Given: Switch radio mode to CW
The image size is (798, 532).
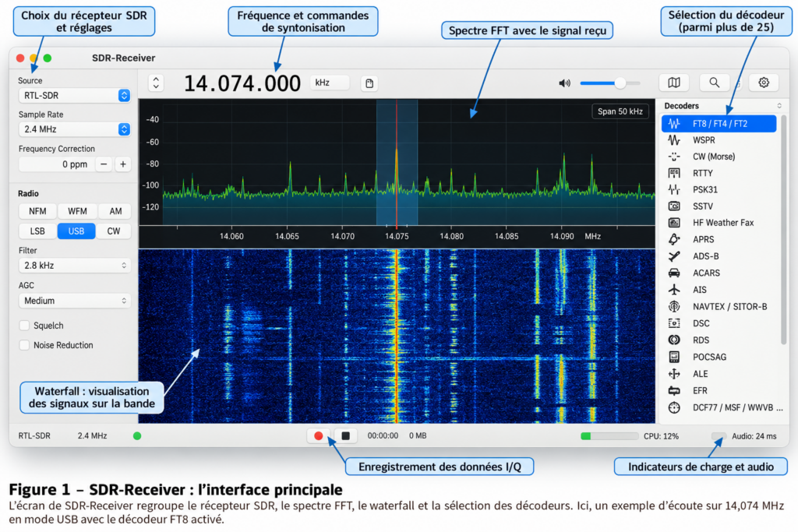Looking at the screenshot, I should [x=114, y=231].
